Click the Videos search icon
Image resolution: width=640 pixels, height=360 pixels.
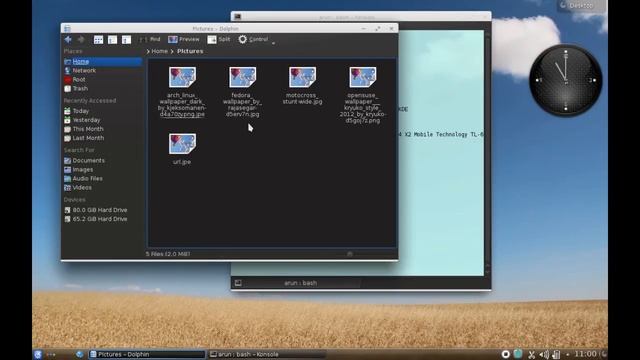[67, 187]
